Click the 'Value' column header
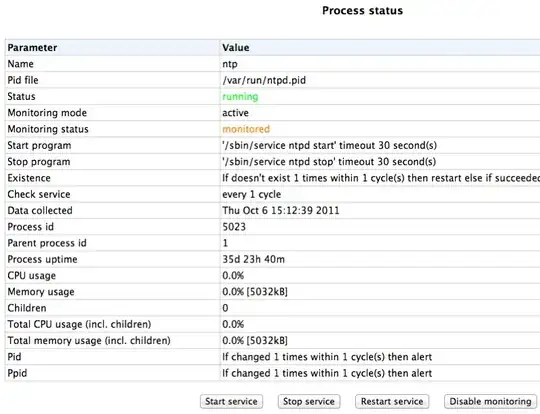 coord(236,48)
